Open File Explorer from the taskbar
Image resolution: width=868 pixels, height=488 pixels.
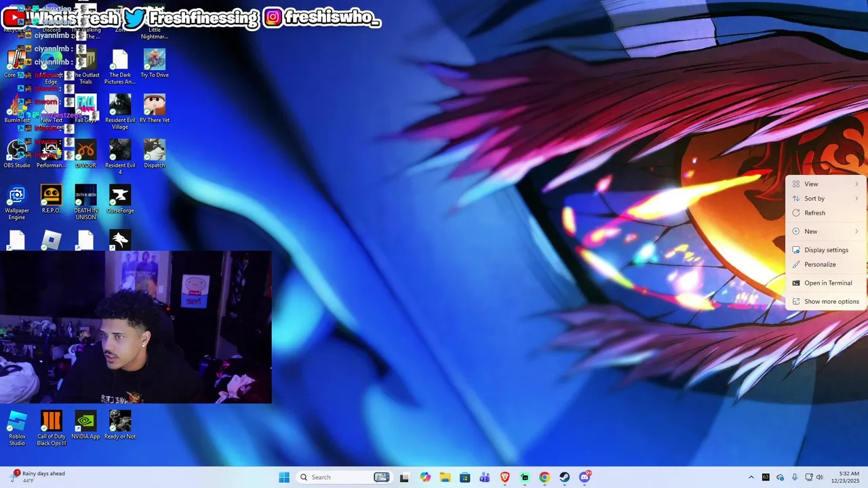(445, 477)
